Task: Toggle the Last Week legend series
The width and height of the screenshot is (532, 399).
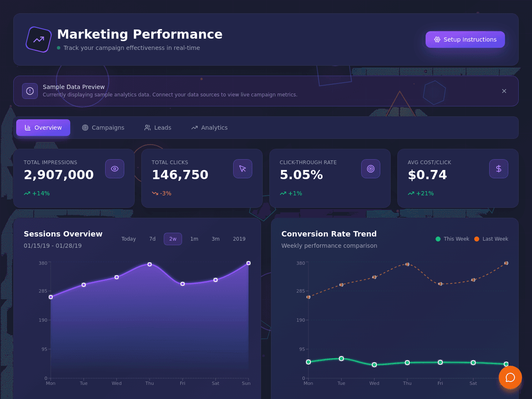Action: (x=491, y=239)
